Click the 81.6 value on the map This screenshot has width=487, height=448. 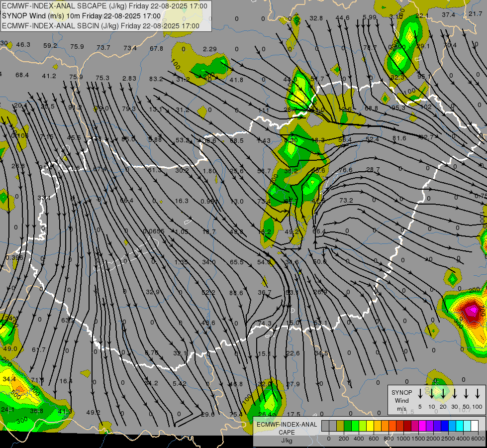click(399, 138)
